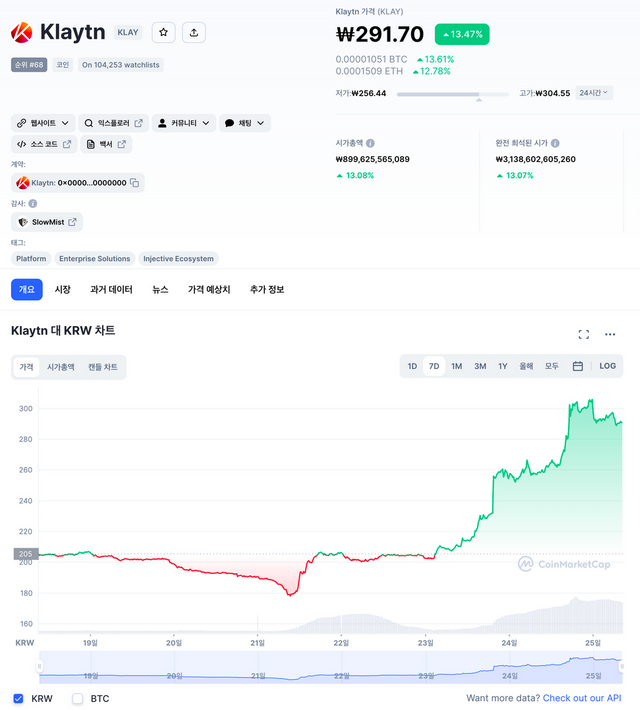Toggle the KRW currency checkbox

point(18,698)
